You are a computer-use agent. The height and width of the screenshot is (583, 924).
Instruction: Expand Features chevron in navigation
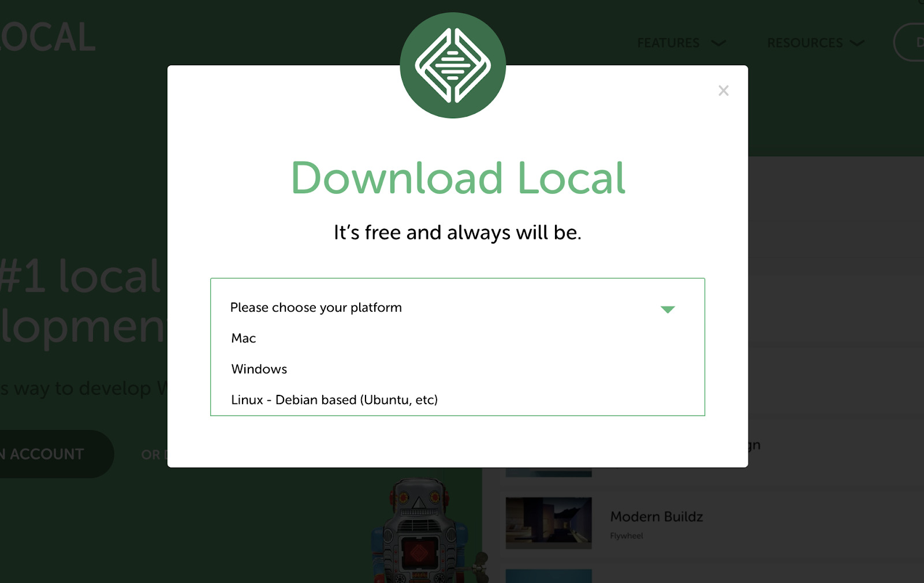718,43
